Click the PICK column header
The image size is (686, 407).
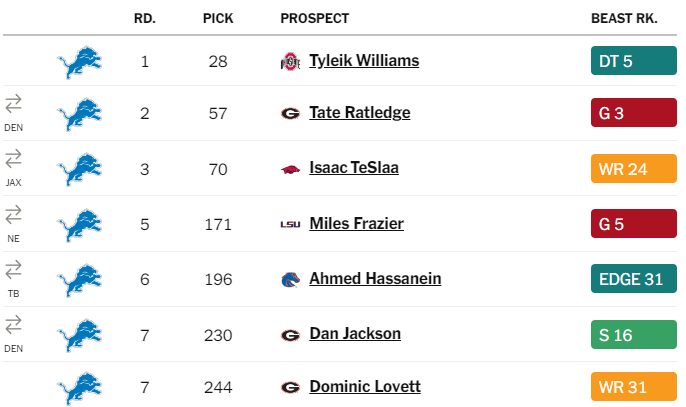point(218,18)
